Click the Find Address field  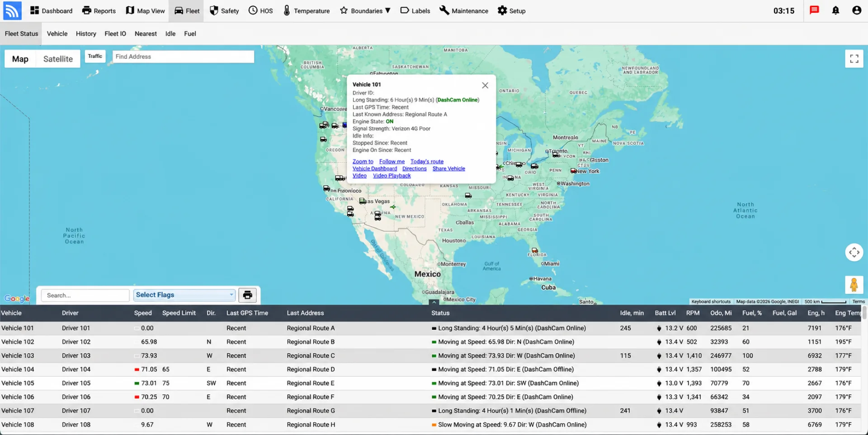point(183,56)
